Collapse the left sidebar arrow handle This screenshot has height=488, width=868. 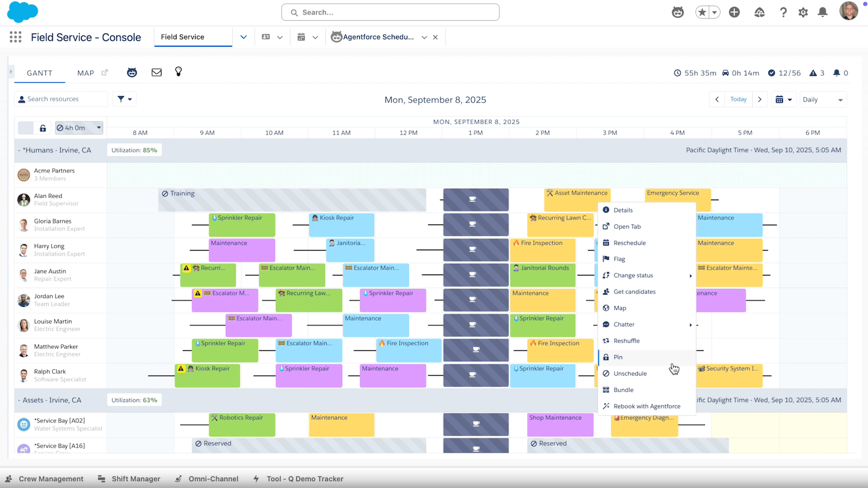[x=10, y=72]
